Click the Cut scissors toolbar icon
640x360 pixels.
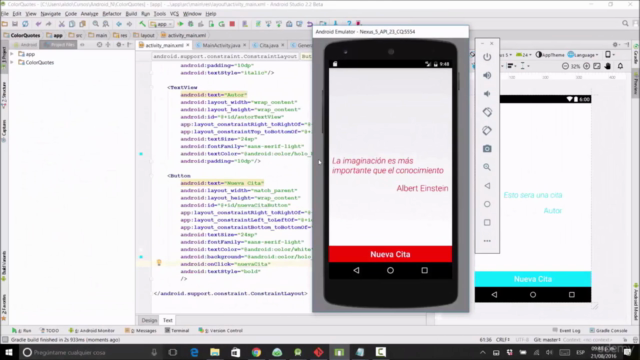62,24
